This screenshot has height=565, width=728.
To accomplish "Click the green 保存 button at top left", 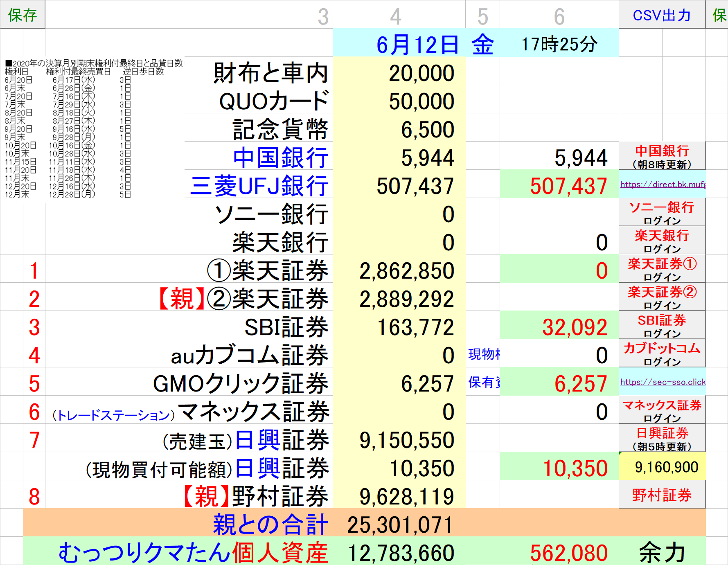I will [x=23, y=15].
